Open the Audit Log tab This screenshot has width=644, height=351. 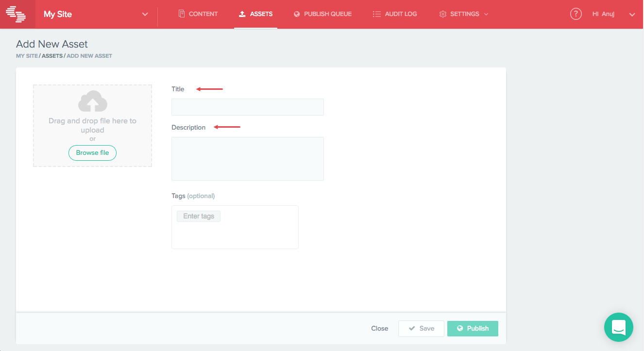pos(395,14)
